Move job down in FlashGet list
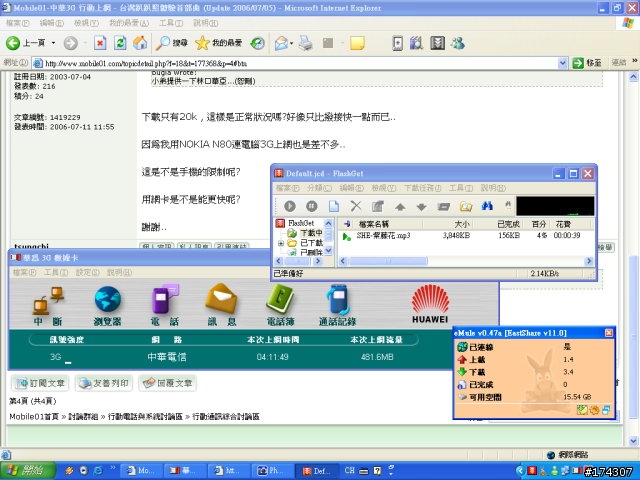 tap(422, 207)
